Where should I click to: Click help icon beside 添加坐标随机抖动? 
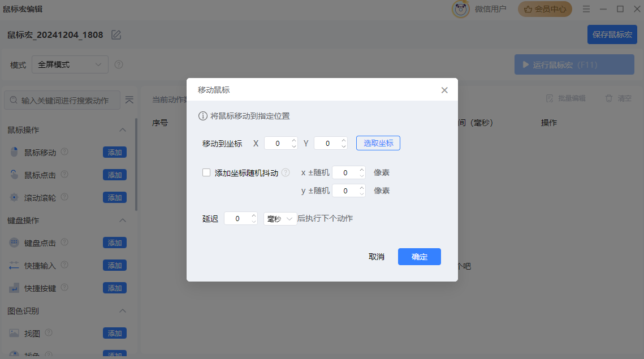click(x=286, y=172)
